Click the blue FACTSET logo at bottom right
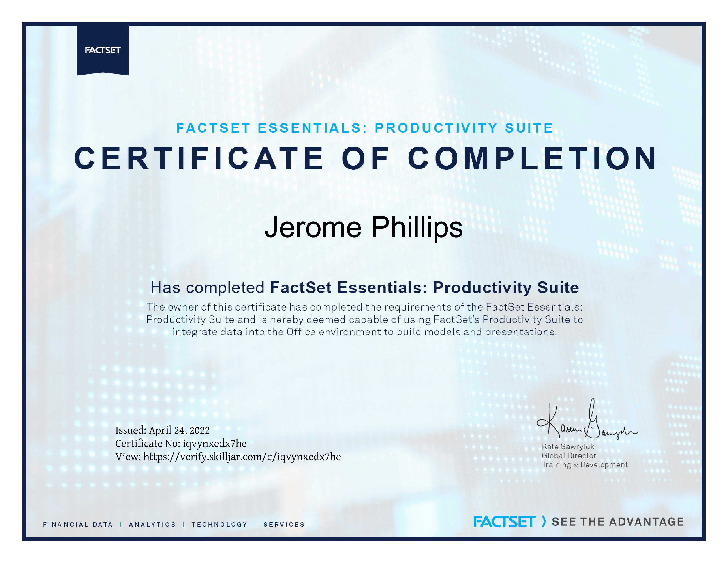728x563 pixels. tap(504, 522)
